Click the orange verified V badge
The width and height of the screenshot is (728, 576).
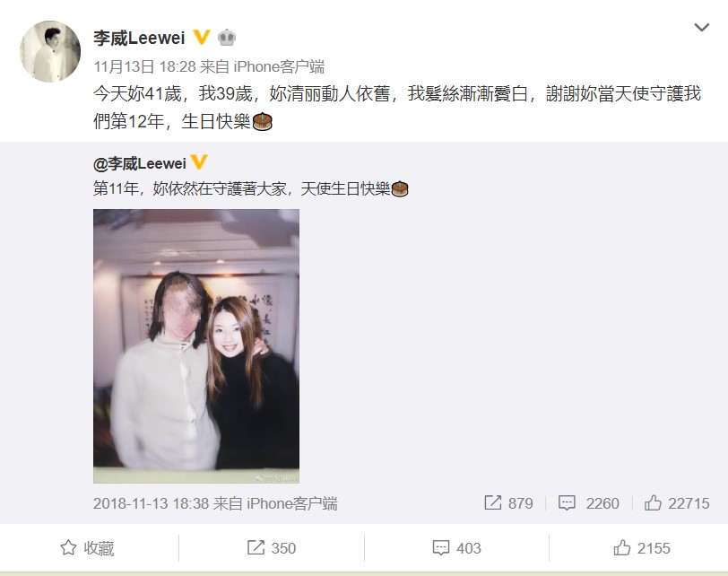[x=202, y=37]
